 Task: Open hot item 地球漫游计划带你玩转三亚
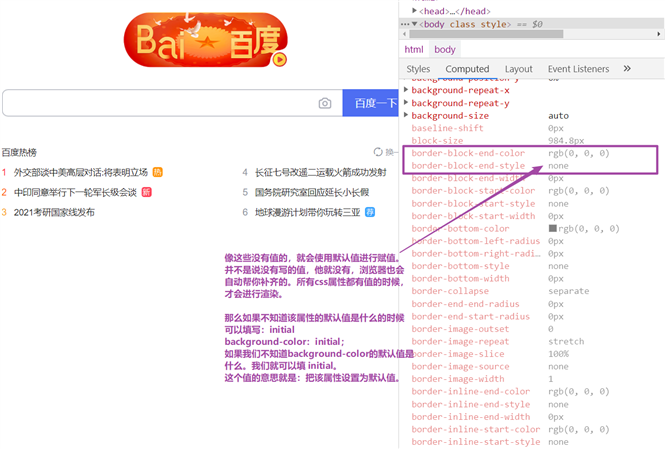pyautogui.click(x=307, y=212)
